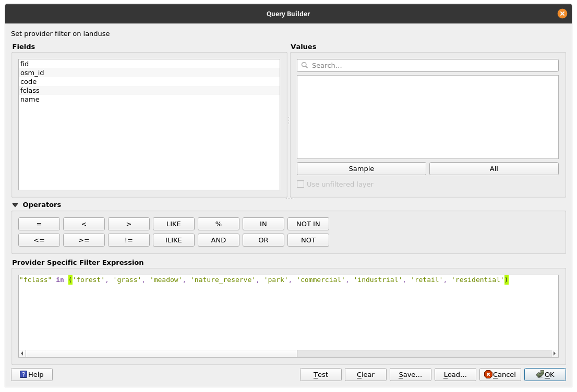Click the Help button with question icon
The width and height of the screenshot is (577, 392).
click(32, 374)
